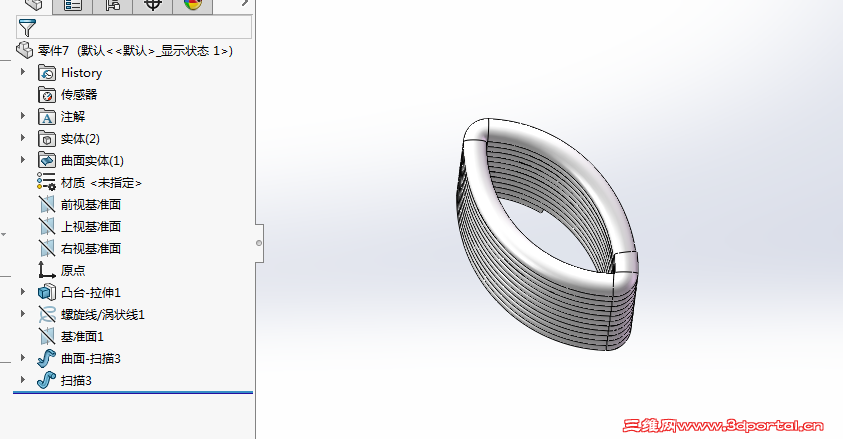843x439 pixels.
Task: Select the 扫描3 feature
Action: click(x=76, y=381)
